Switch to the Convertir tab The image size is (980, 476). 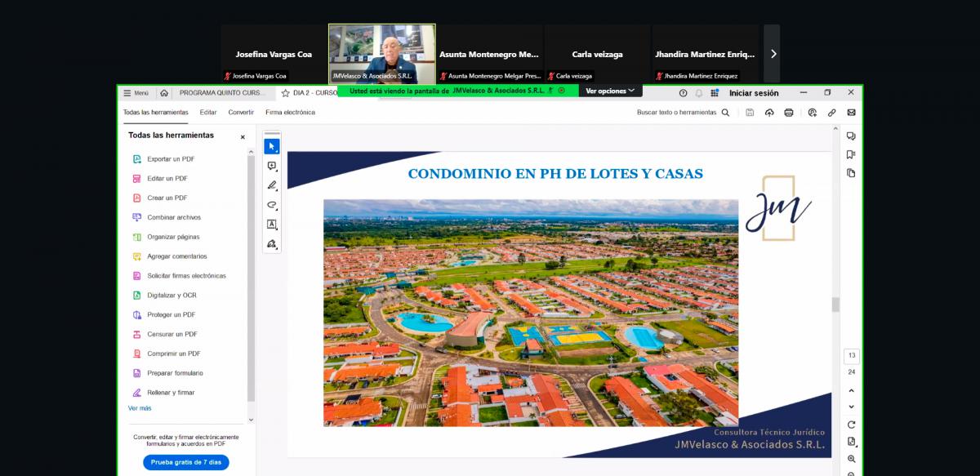pos(241,113)
